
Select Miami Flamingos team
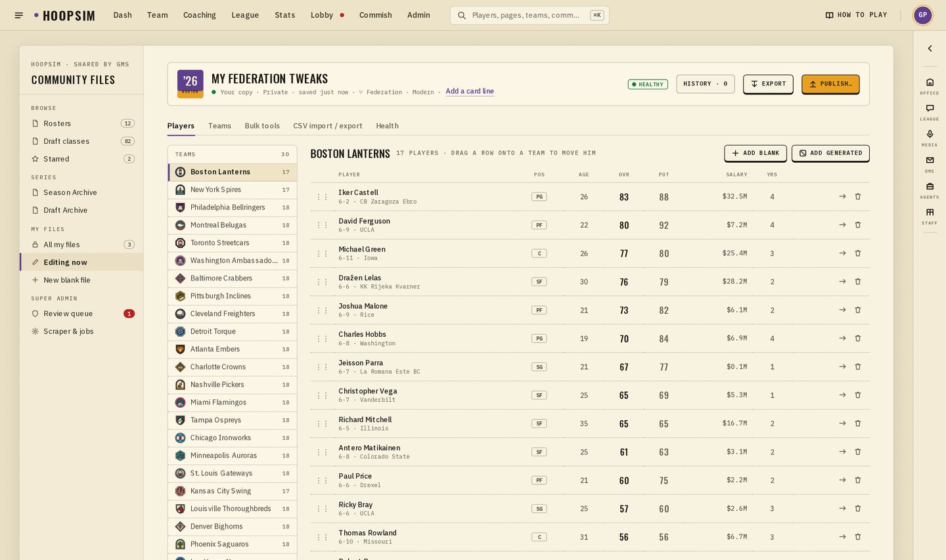[x=233, y=402]
